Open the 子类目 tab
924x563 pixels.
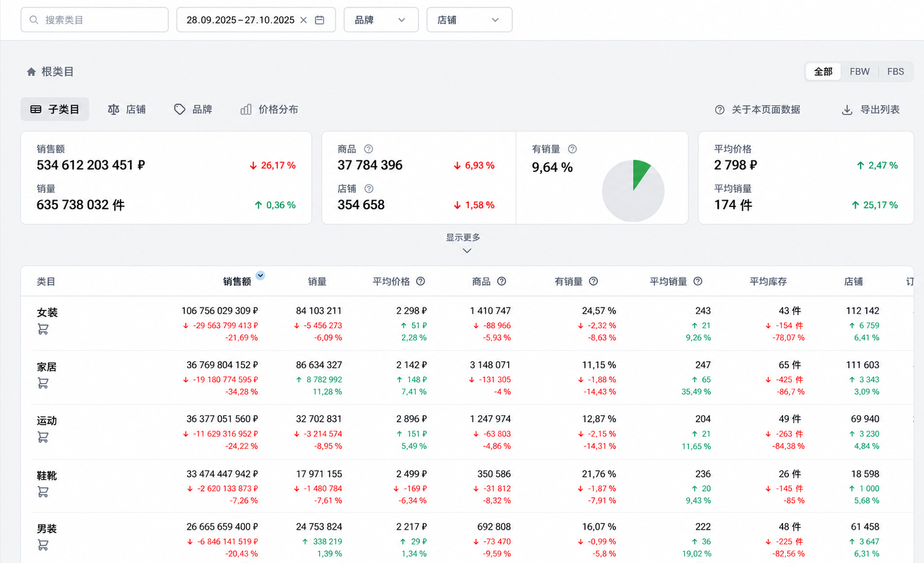[55, 109]
